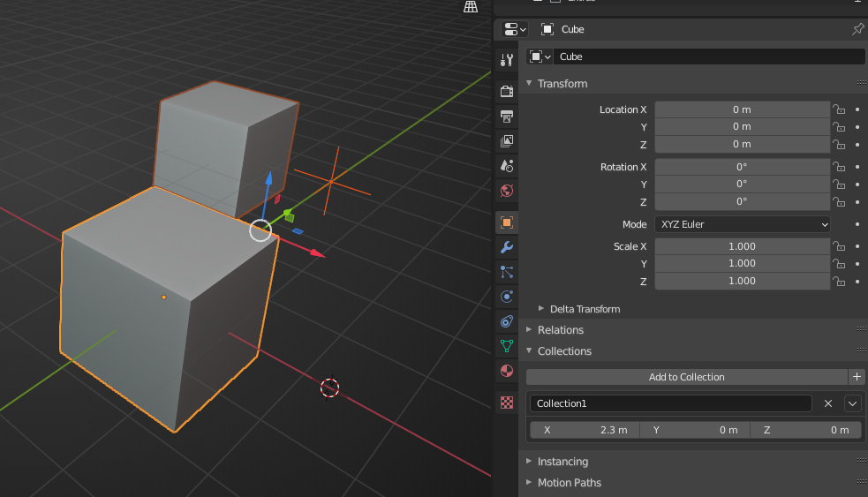Click the plus button to add new collection
Screen dimensions: 868x497
coord(857,377)
